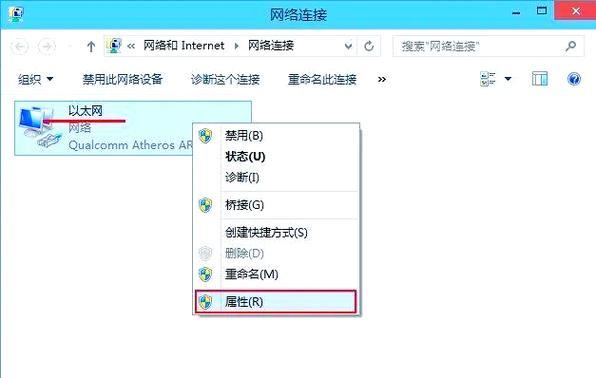Screen dimensions: 596x378
Task: Click the 网络连接 breadcrumb segment
Action: pyautogui.click(x=271, y=46)
